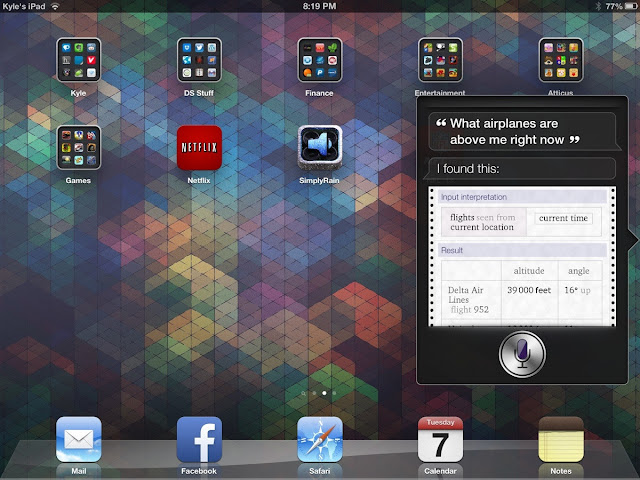Tap the 16° up angle value
Viewport: 640px width, 480px height.
(577, 290)
